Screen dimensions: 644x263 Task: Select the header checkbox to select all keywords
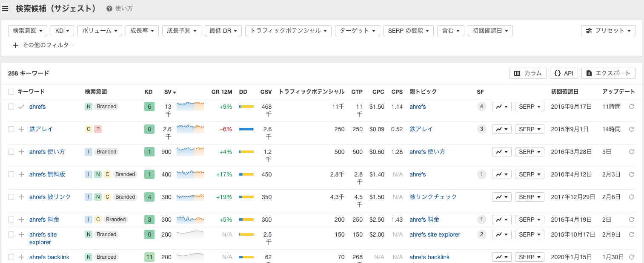coord(11,92)
